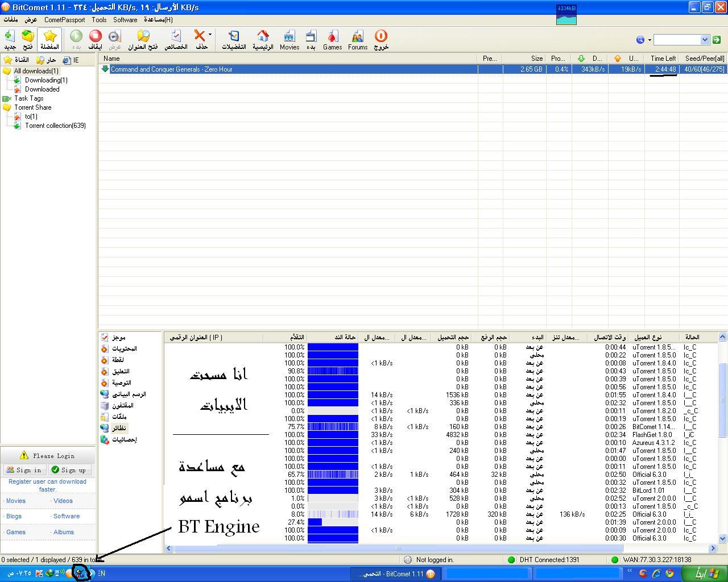Select the Downloaded tree item
The image size is (728, 582).
(x=42, y=89)
